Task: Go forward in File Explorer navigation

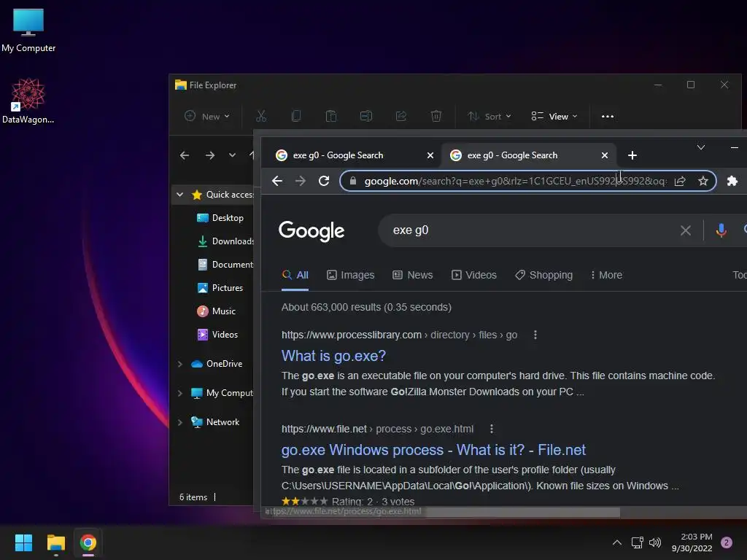Action: pyautogui.click(x=209, y=155)
